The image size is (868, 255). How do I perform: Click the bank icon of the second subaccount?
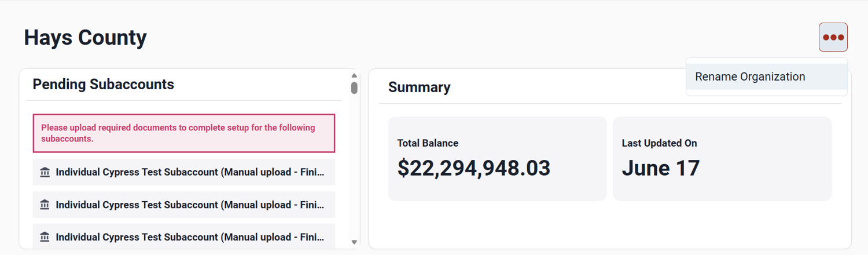[x=45, y=205]
